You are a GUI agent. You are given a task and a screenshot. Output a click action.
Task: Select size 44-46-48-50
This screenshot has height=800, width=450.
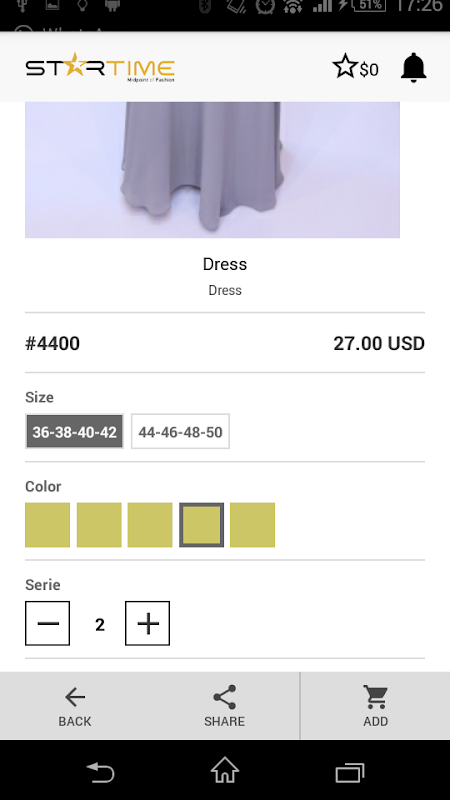coord(181,432)
